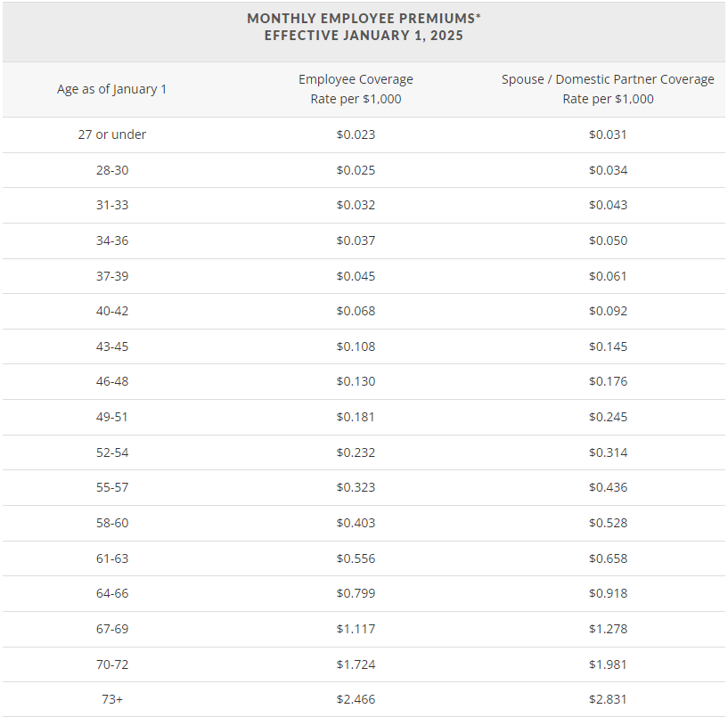This screenshot has height=717, width=728.
Task: Click the $0.145 spouse rate cell
Action: click(x=608, y=346)
